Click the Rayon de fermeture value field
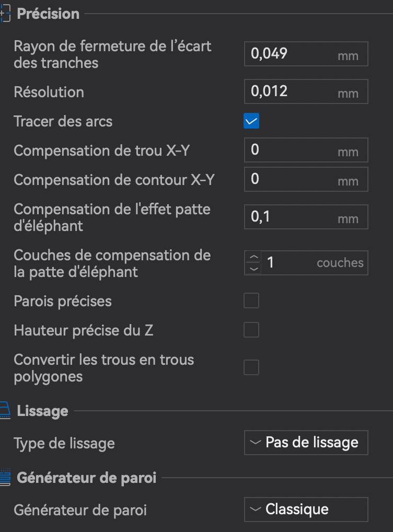 tap(306, 54)
